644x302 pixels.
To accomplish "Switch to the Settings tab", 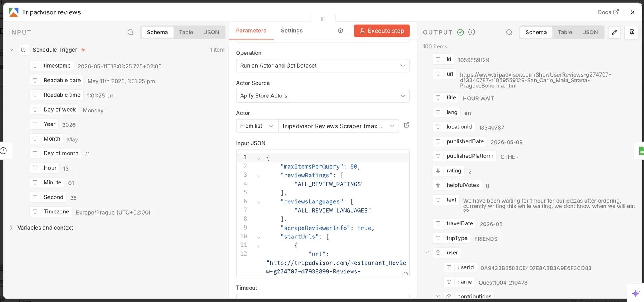I will point(292,31).
